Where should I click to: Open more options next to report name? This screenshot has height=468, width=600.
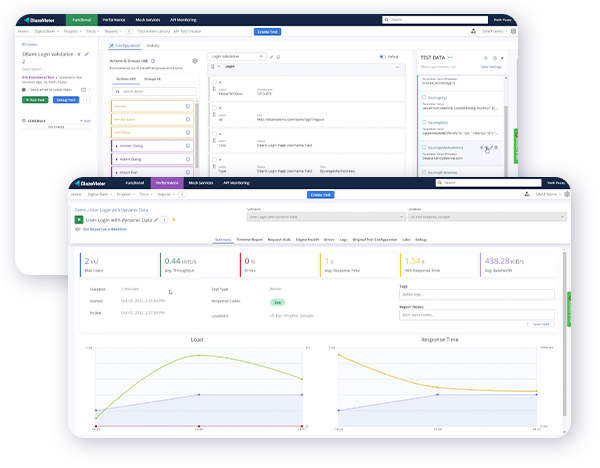pyautogui.click(x=164, y=220)
